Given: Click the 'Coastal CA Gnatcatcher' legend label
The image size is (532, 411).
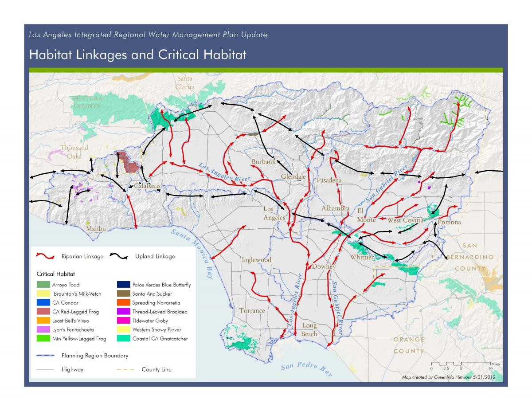Looking at the screenshot, I should [160, 339].
